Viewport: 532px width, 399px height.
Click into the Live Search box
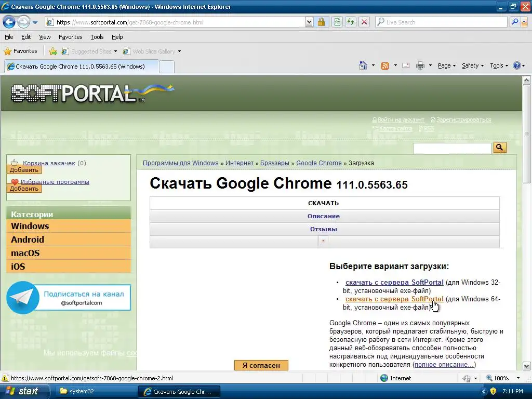pos(441,22)
